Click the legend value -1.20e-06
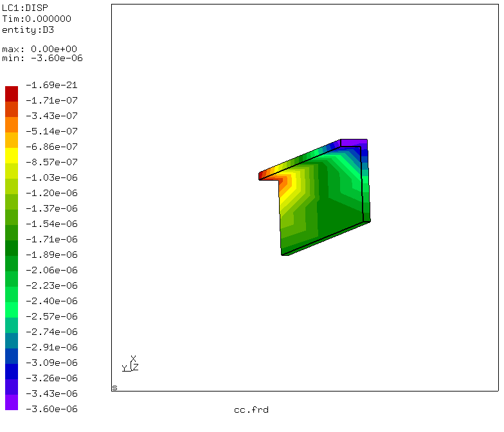Image resolution: width=504 pixels, height=432 pixels. [x=51, y=193]
